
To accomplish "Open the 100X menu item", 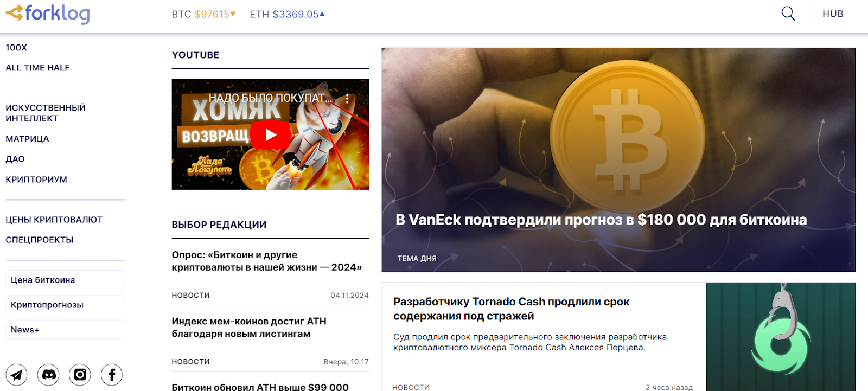I will [16, 48].
